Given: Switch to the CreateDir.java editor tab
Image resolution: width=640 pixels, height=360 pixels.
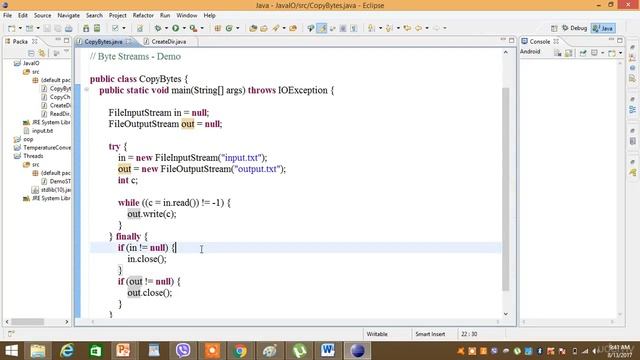Looking at the screenshot, I should pos(169,42).
